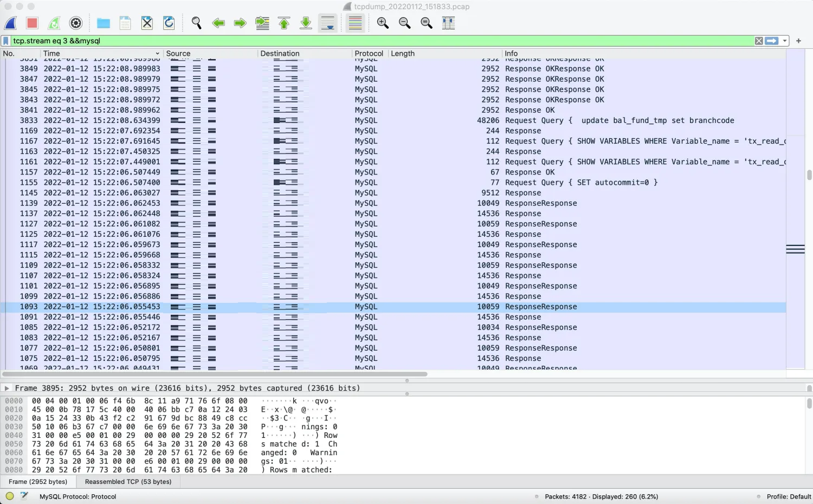Zoom in on packet list text
813x504 pixels.
coord(383,23)
